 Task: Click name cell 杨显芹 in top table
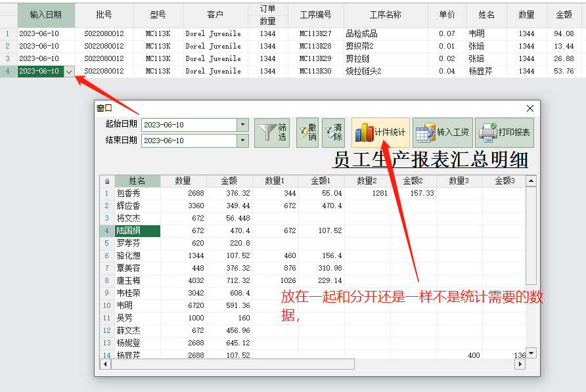point(487,72)
